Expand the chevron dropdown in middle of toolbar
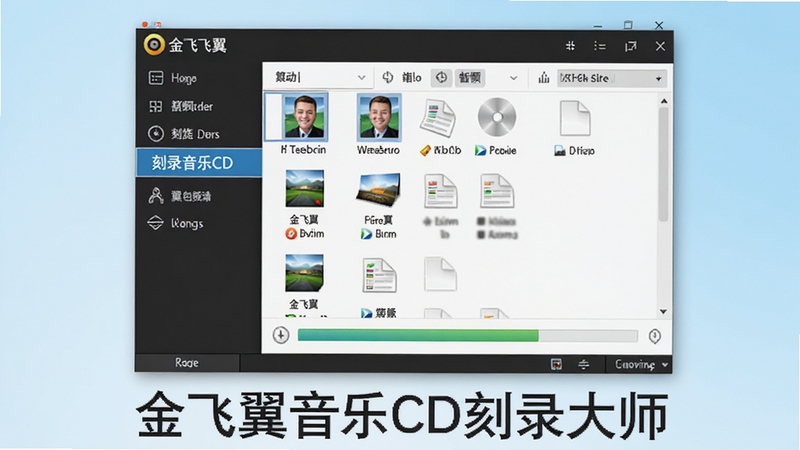Image resolution: width=800 pixels, height=450 pixels. tap(513, 78)
